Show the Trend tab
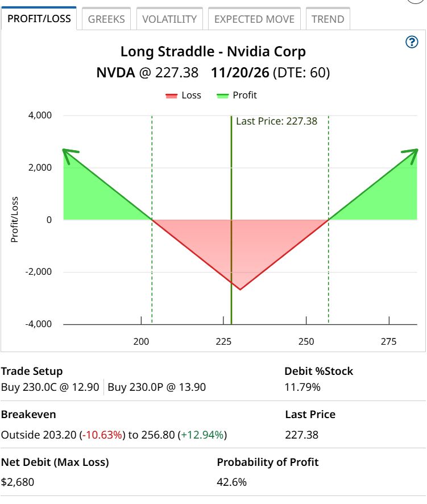The height and width of the screenshot is (504, 427). [327, 19]
